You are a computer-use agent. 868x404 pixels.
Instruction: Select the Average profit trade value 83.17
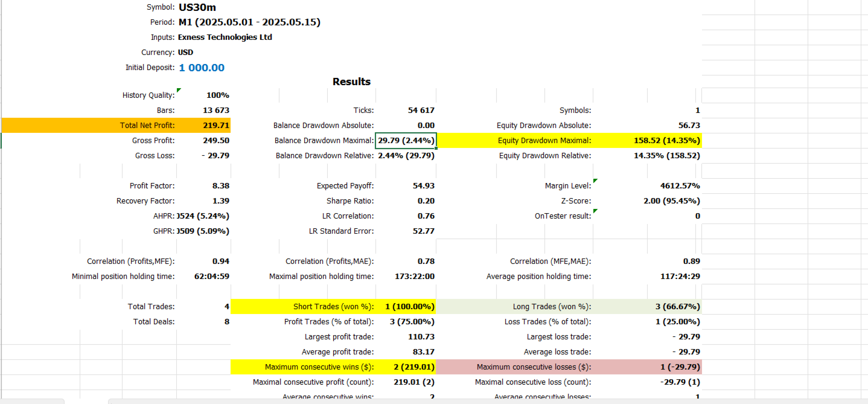click(424, 352)
